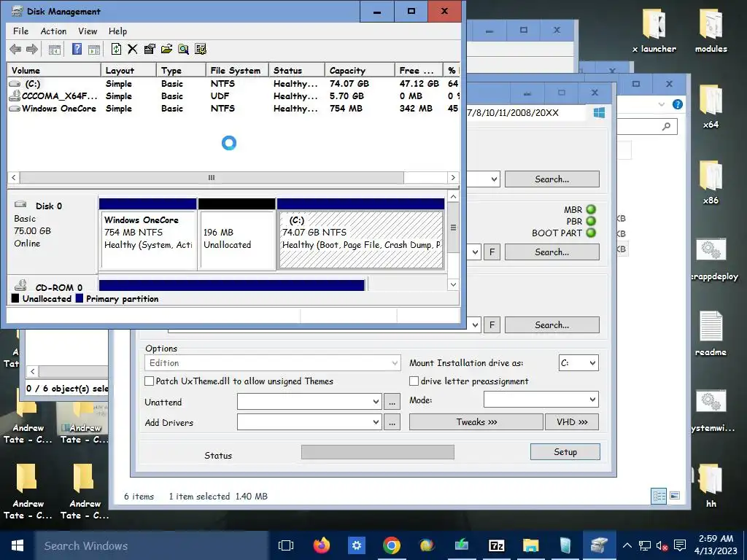Enable drive letter preassignment checkbox
The image size is (747, 560).
(414, 381)
